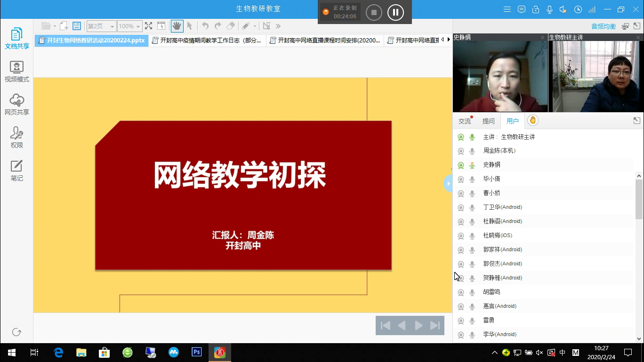
Task: Toggle microphone for 史静娟 in user list
Action: pyautogui.click(x=472, y=165)
